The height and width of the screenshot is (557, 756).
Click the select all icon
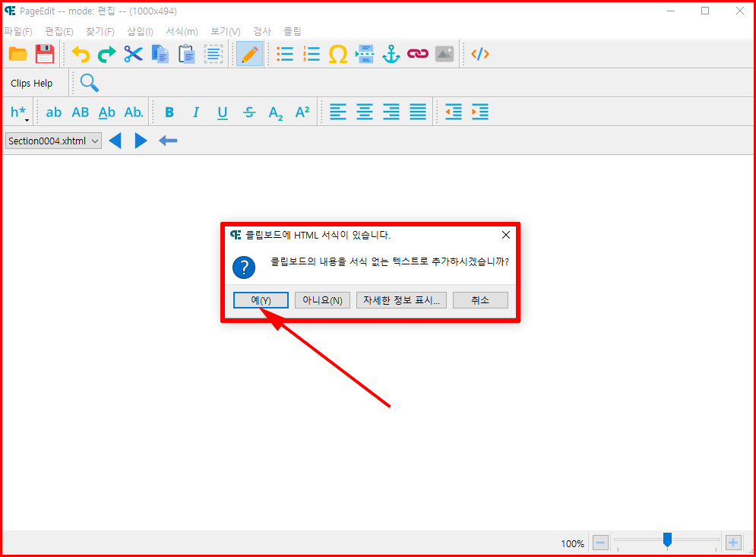[x=213, y=54]
